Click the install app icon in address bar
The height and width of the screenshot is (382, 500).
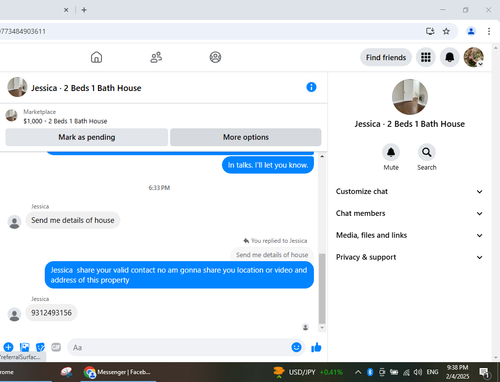[430, 31]
